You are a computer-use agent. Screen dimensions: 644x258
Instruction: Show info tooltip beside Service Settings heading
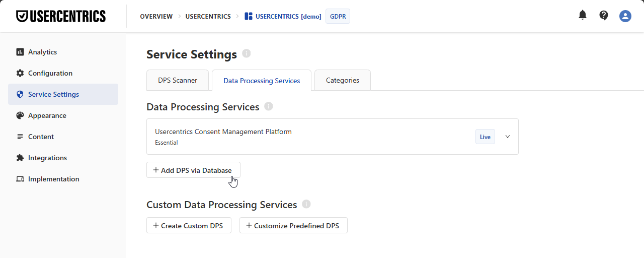(x=246, y=53)
